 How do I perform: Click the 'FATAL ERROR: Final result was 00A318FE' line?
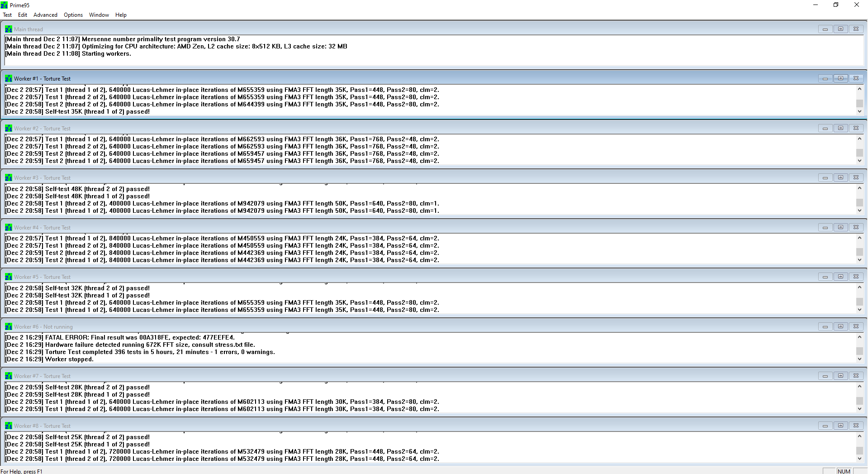click(x=120, y=338)
